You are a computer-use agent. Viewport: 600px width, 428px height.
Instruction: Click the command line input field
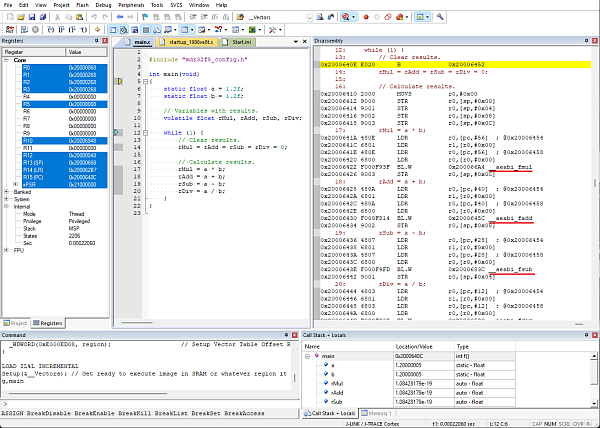150,402
